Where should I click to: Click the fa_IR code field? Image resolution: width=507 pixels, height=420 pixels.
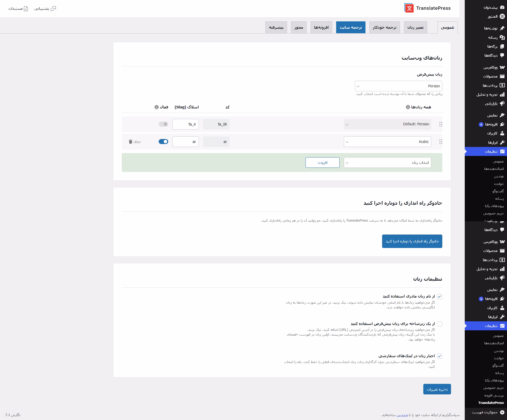click(216, 124)
